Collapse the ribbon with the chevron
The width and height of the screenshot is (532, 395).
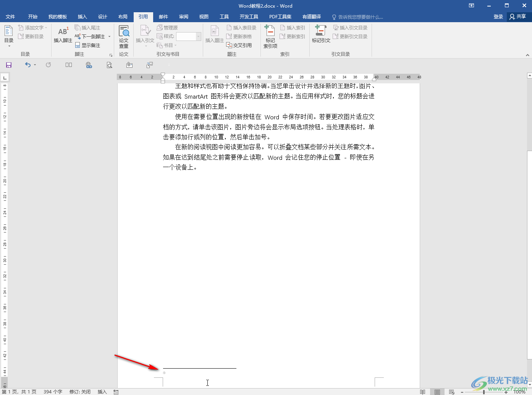[x=527, y=55]
